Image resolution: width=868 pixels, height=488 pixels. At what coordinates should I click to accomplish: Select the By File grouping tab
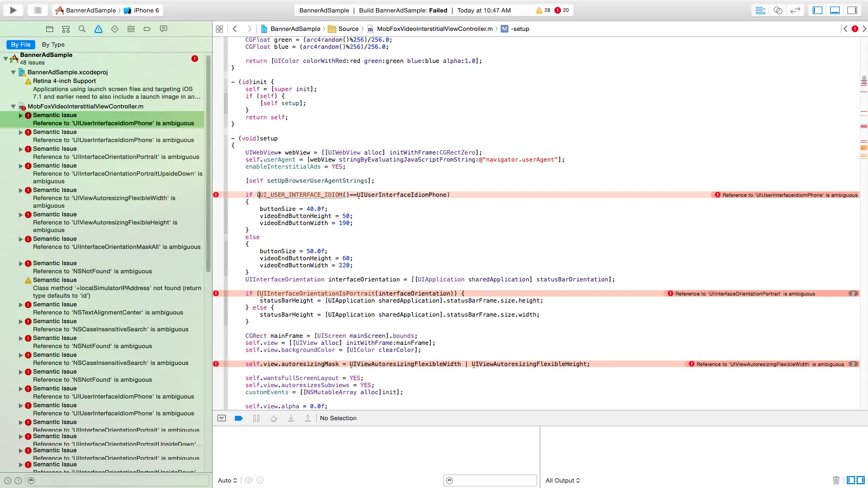coord(21,44)
